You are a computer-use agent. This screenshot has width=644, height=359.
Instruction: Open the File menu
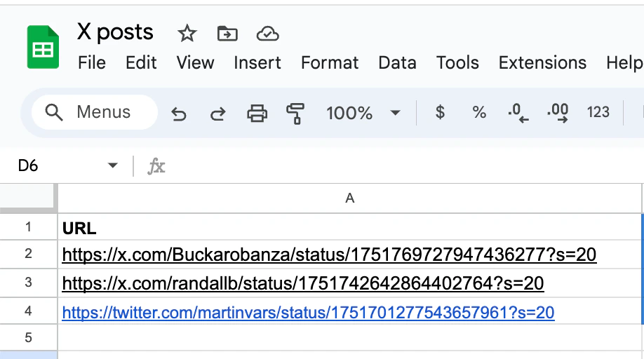click(x=92, y=63)
